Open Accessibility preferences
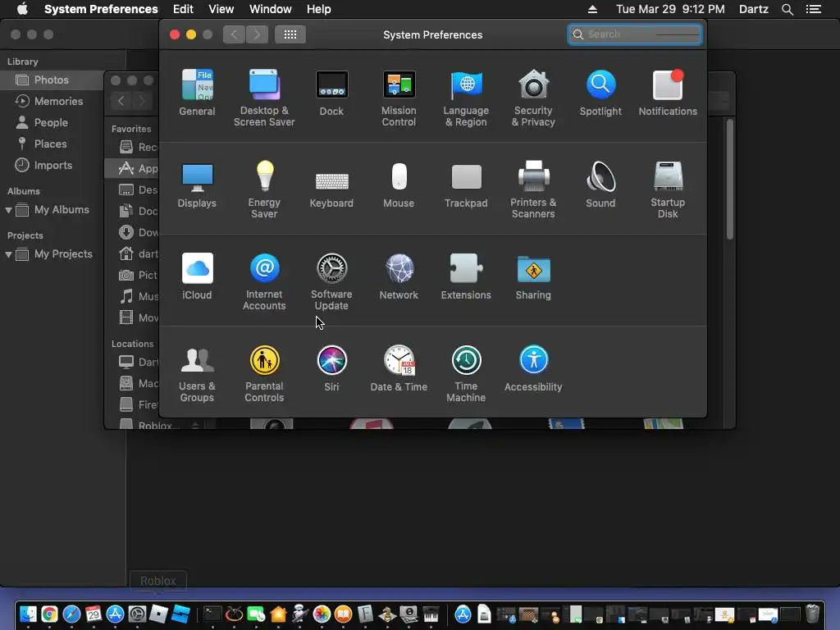The height and width of the screenshot is (630, 840). pos(533,368)
